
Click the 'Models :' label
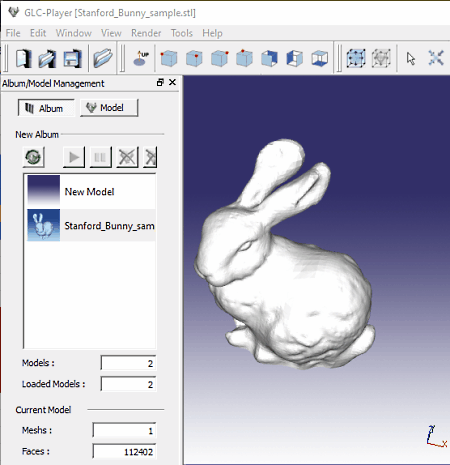coord(38,363)
